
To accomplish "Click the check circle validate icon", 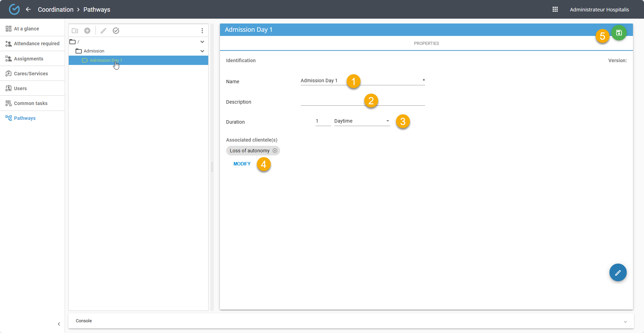I will pyautogui.click(x=116, y=31).
